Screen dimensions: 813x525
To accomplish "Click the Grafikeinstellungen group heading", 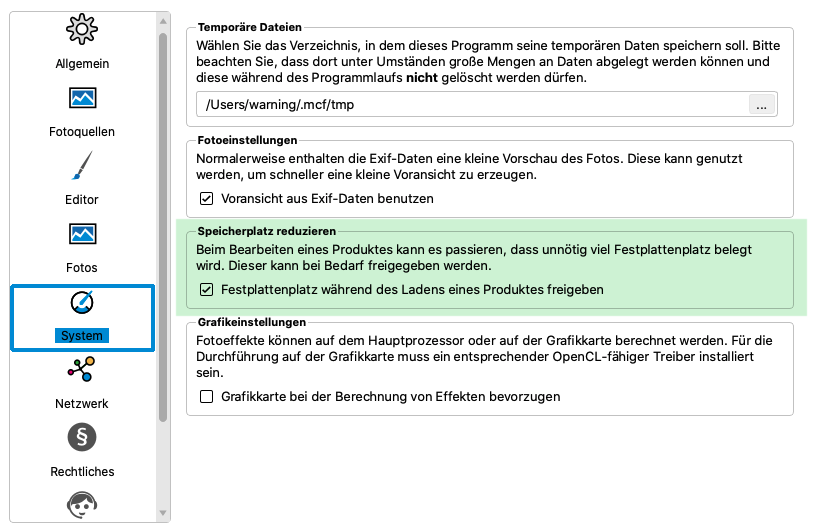I will coord(251,322).
